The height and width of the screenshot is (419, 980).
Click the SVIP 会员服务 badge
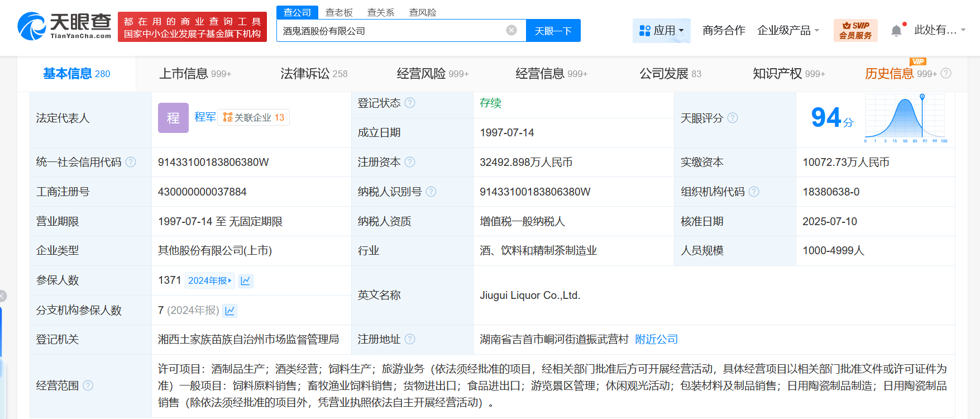tap(855, 30)
